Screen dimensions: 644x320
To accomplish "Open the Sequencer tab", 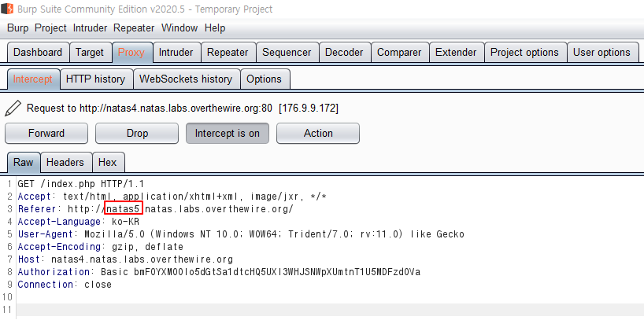I will pos(287,53).
